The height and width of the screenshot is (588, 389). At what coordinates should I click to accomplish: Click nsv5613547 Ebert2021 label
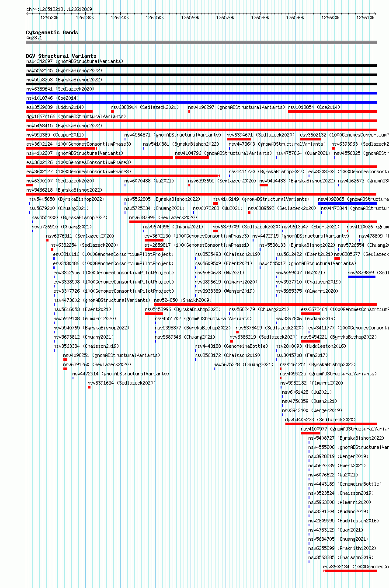[311, 227]
